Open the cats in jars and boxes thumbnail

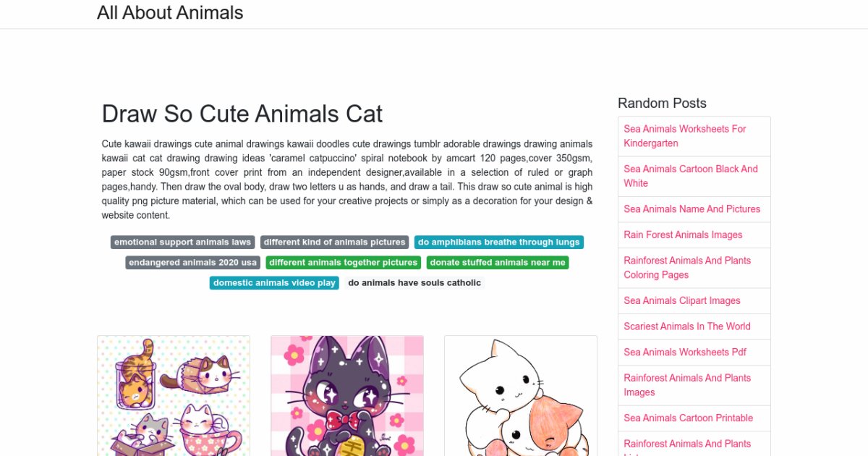(174, 395)
